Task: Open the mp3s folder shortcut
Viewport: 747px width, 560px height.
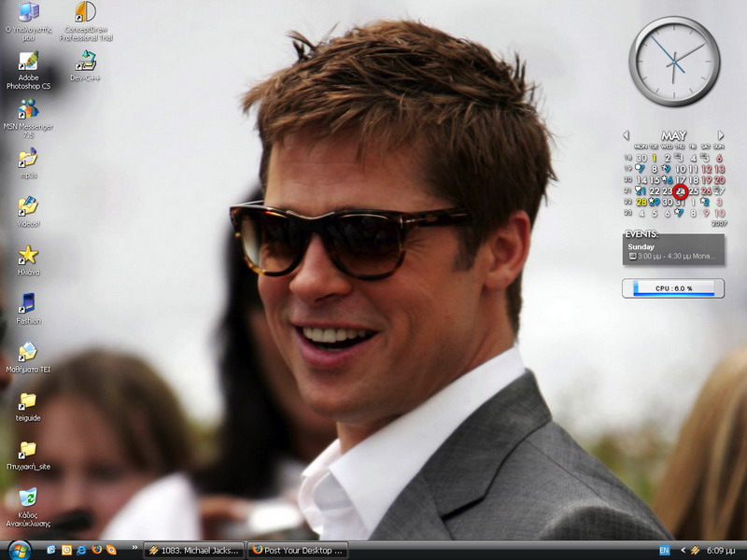Action: point(28,158)
